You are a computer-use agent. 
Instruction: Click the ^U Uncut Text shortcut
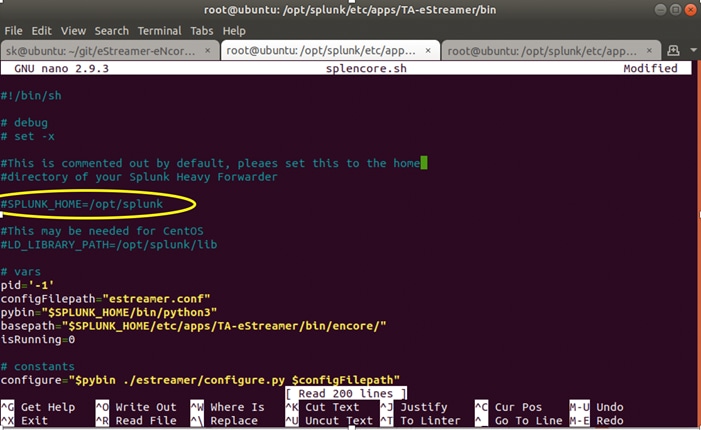[329, 421]
